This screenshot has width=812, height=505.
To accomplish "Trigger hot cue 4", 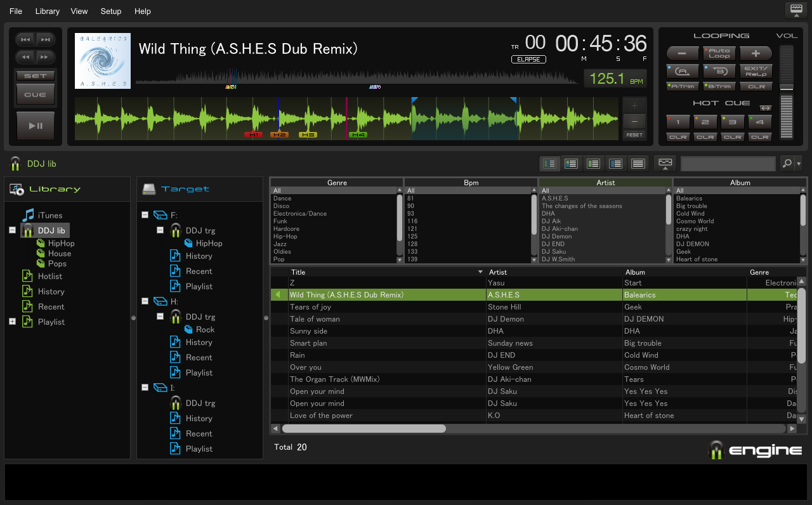I will [x=760, y=122].
